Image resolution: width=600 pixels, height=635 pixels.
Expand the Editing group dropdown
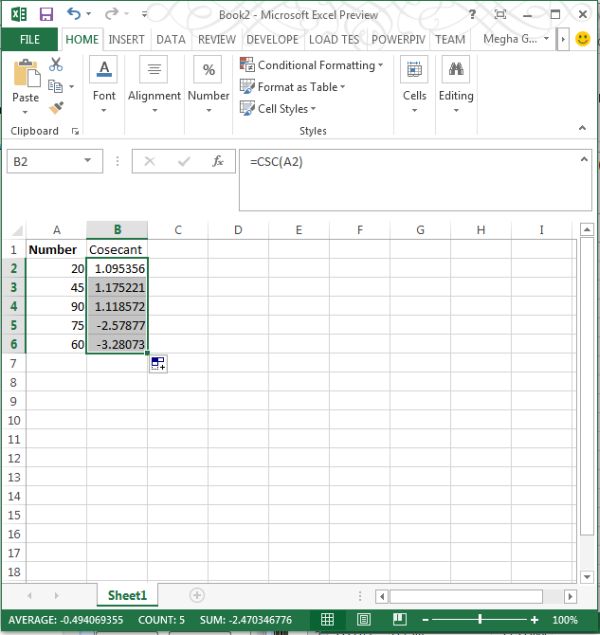(456, 110)
